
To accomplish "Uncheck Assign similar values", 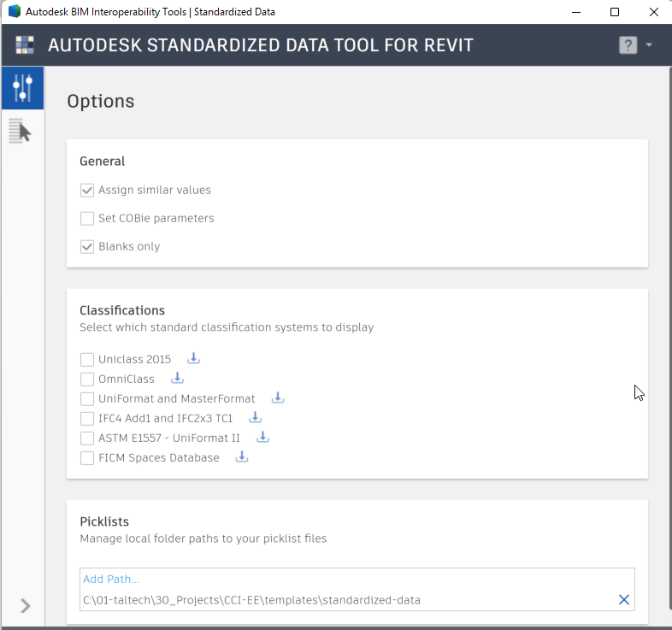I will pos(87,191).
